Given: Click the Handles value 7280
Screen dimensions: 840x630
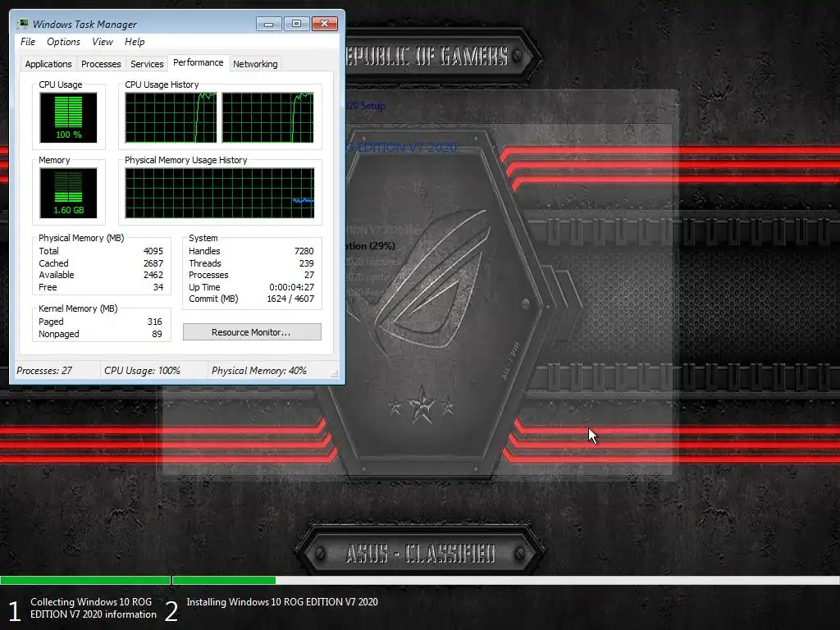Looking at the screenshot, I should 304,251.
